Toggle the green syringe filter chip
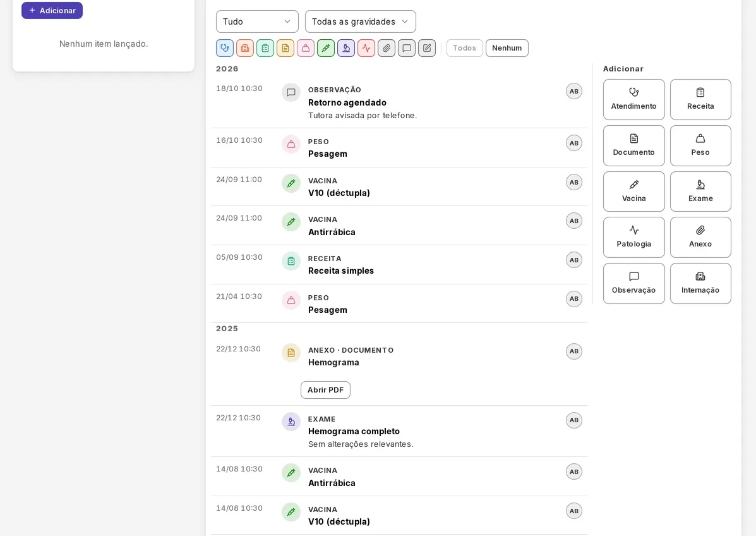This screenshot has width=756, height=536. [326, 48]
